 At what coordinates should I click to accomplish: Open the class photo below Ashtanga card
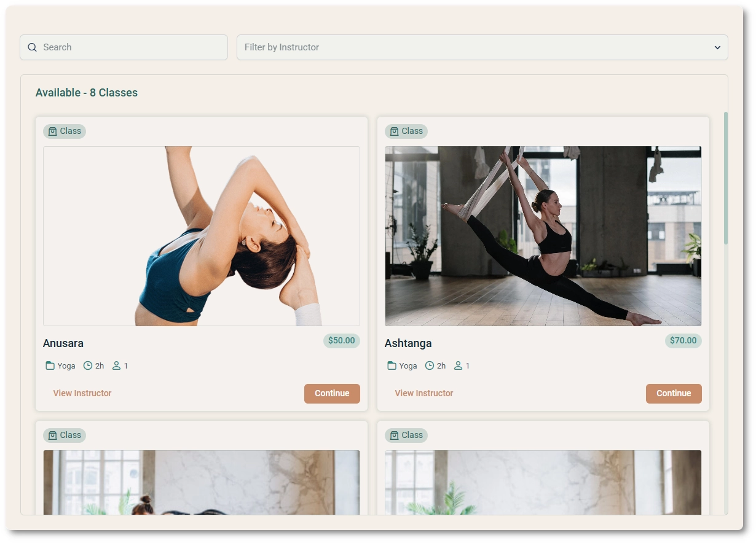[543, 482]
